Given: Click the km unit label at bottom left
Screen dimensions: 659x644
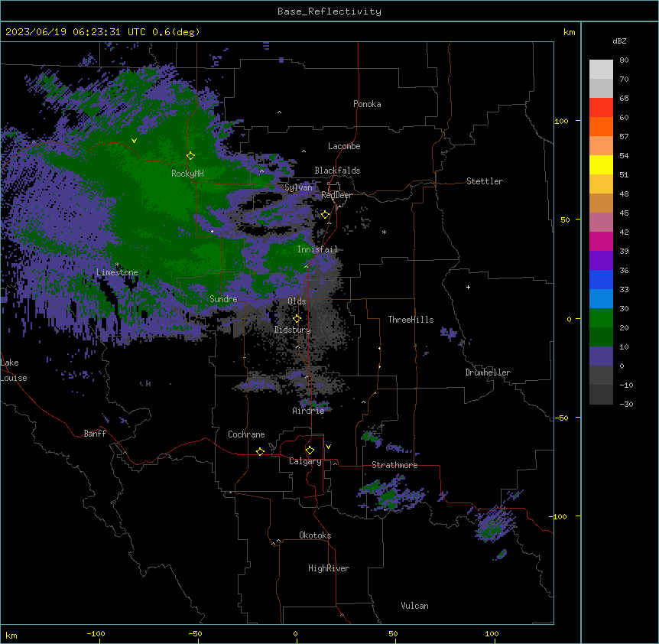Looking at the screenshot, I should (x=11, y=636).
